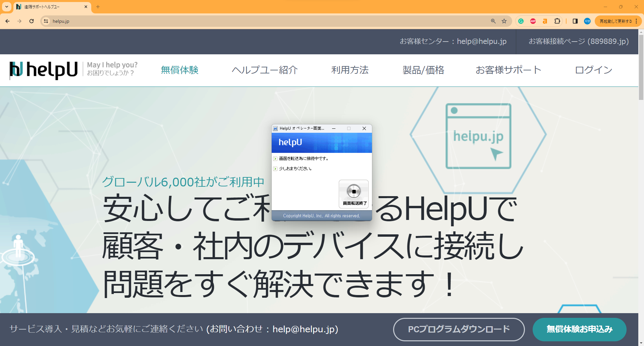Open site information icon in address bar

point(46,21)
